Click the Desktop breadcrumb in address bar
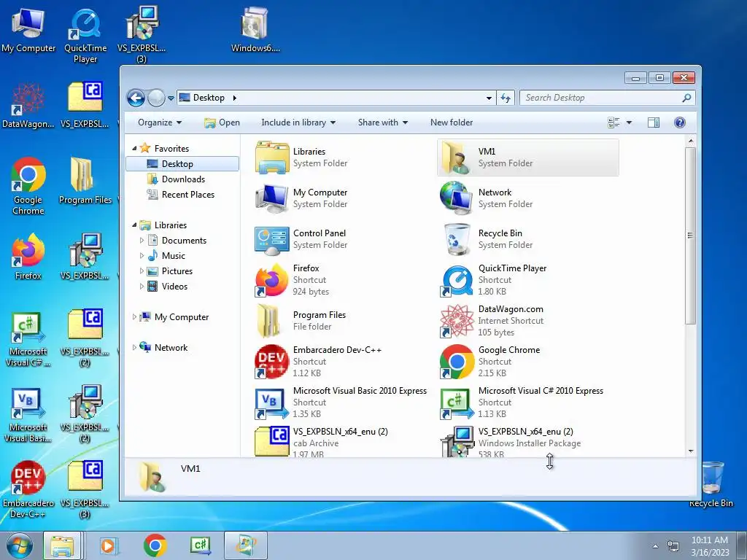747x560 pixels. tap(209, 98)
